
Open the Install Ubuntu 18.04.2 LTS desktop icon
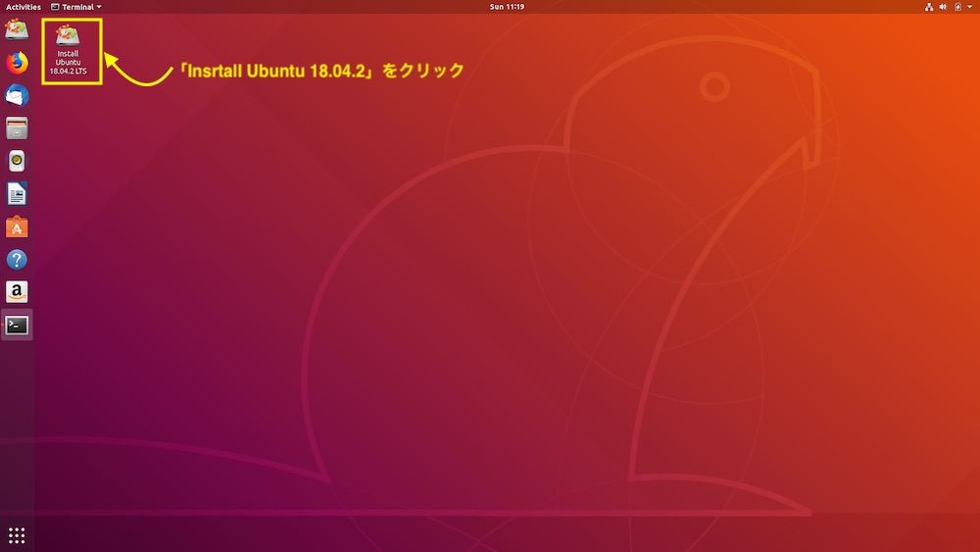click(x=68, y=50)
